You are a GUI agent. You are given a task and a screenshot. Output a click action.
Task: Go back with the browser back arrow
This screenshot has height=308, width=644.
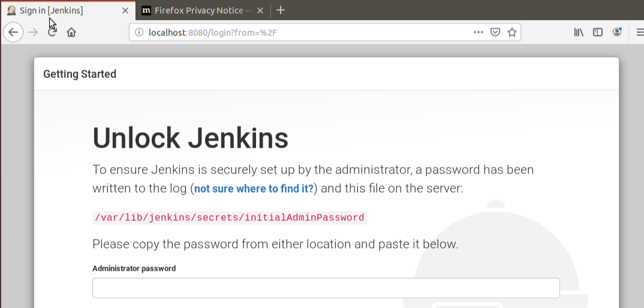[x=13, y=32]
